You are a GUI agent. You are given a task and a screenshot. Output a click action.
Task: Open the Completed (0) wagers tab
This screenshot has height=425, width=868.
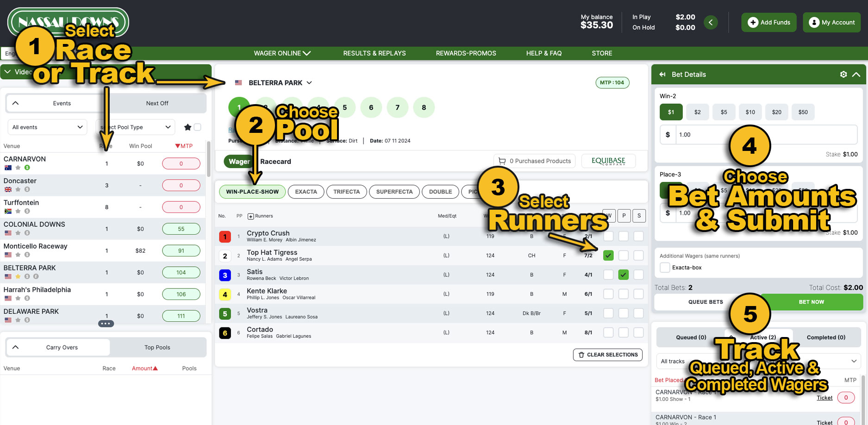pos(826,337)
